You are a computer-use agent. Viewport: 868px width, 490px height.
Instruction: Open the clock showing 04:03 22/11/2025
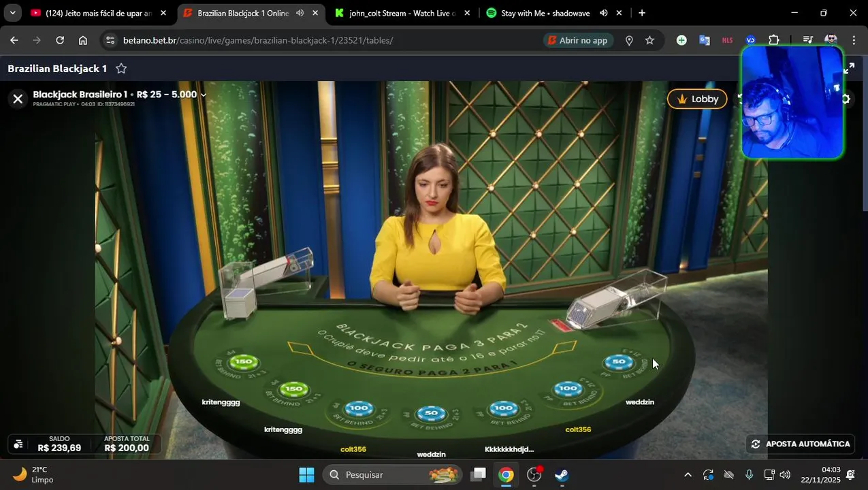point(820,474)
